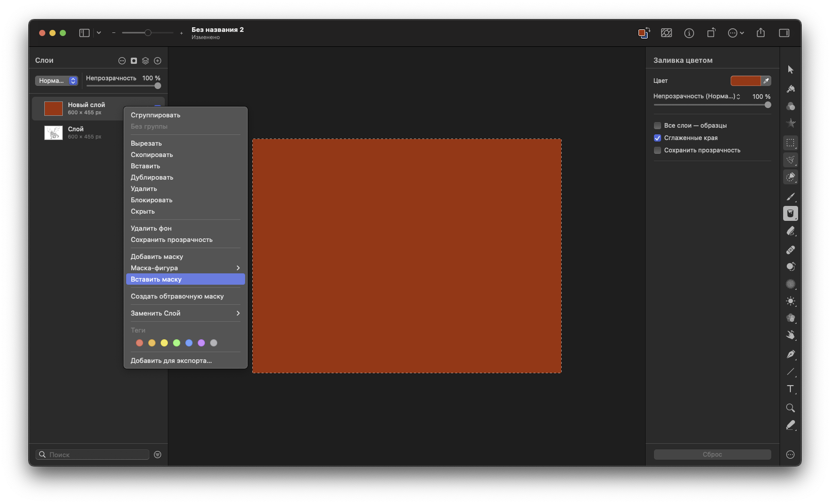Click the fill opacity slider handle
830x504 pixels.
click(768, 105)
